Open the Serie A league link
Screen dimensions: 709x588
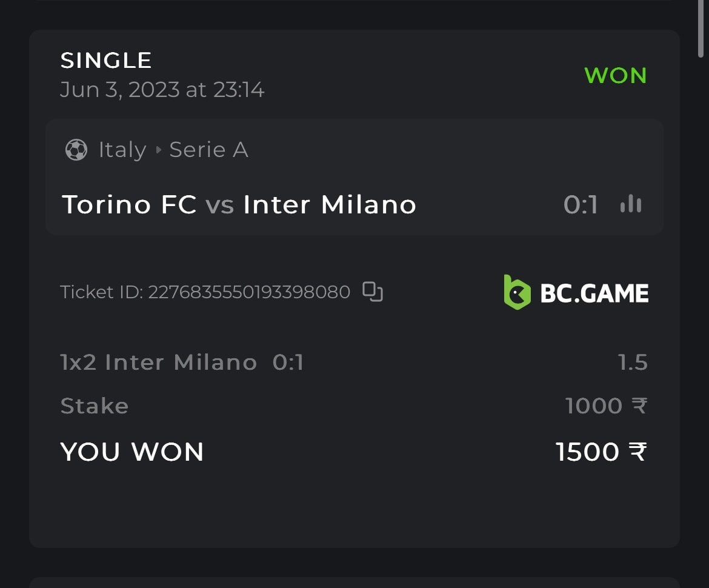(208, 150)
